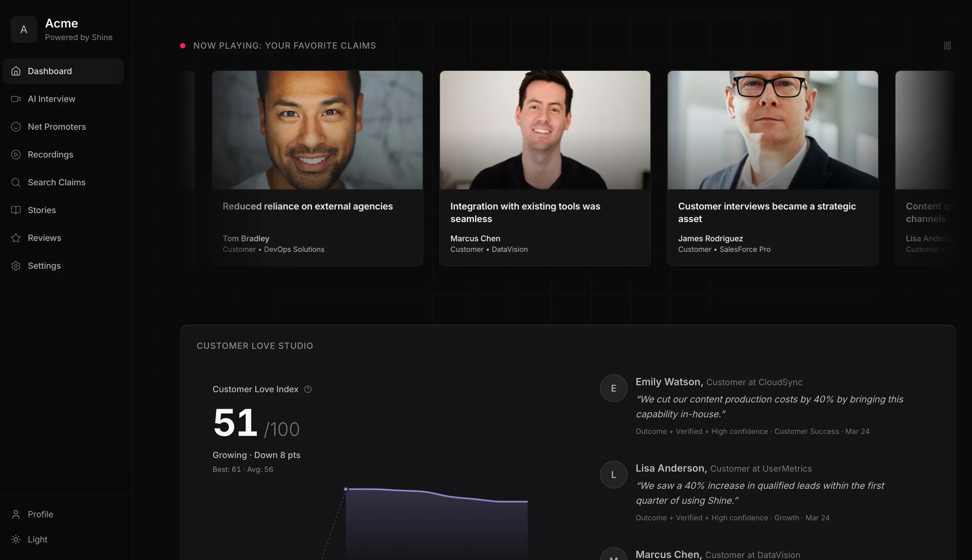The image size is (972, 560).
Task: Switch to Light theme
Action: pyautogui.click(x=63, y=539)
